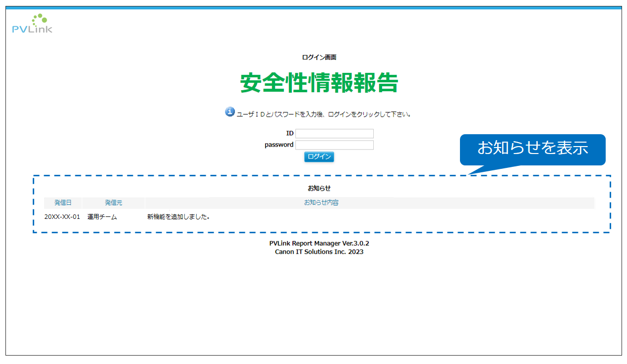Screen dimensions: 627x364
Task: Click the blue info icon beside the instructions
Action: [228, 112]
